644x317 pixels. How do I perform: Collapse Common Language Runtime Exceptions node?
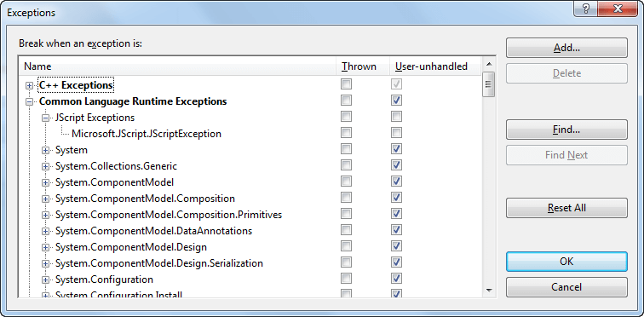point(29,102)
